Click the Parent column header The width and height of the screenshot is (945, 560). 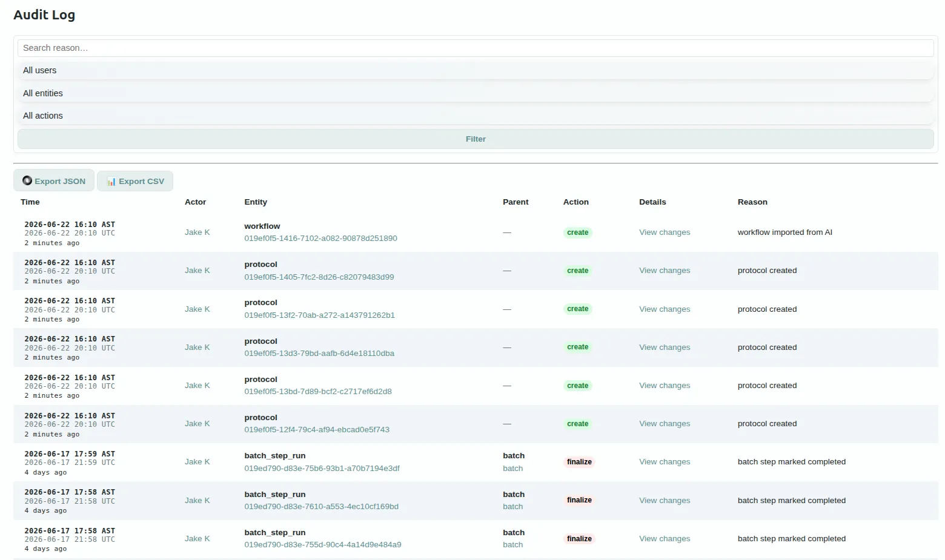coord(516,202)
